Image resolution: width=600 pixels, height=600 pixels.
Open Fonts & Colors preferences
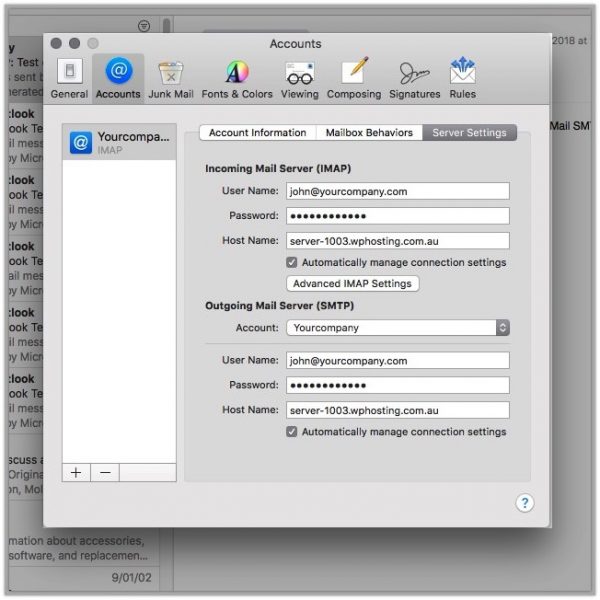tap(237, 78)
